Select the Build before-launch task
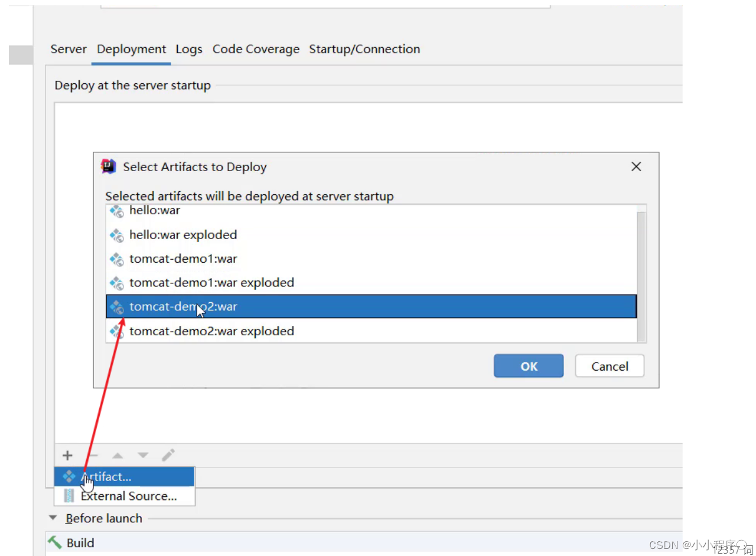Screen dimensions: 756x556 [363, 542]
